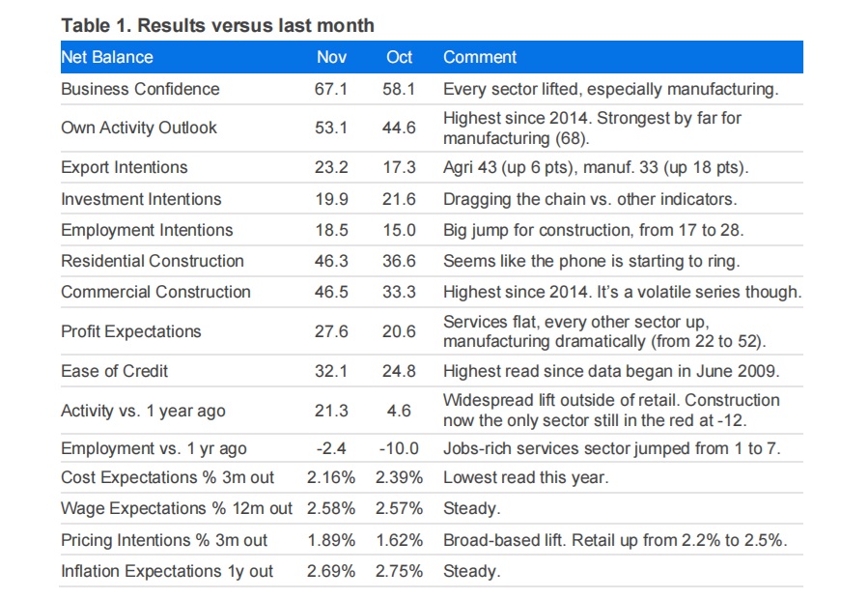Click the -2.4 value for Employment vs. 1 yr ago
This screenshot has height=599, width=868.
(331, 449)
